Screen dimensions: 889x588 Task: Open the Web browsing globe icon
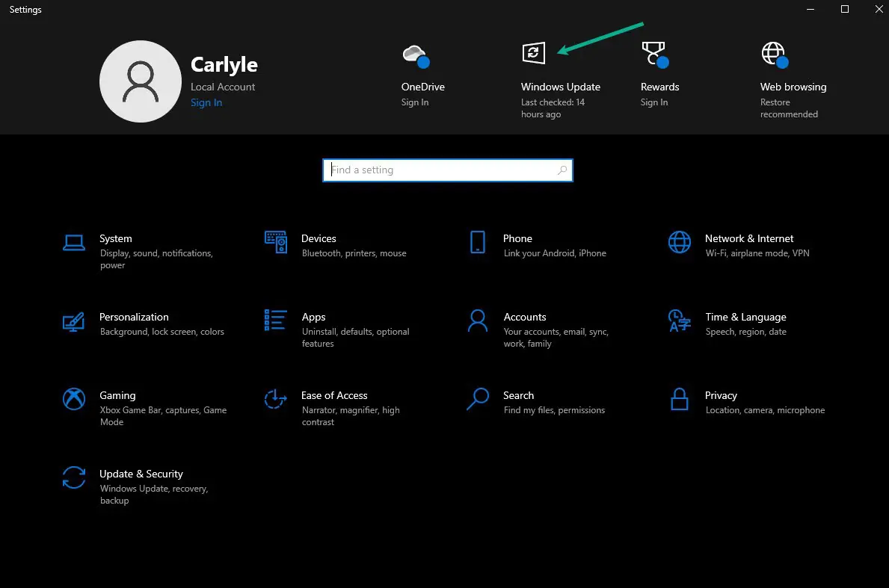(x=775, y=55)
